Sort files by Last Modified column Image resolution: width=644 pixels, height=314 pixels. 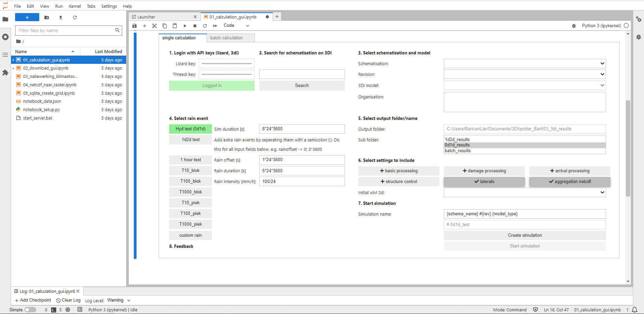pyautogui.click(x=103, y=51)
